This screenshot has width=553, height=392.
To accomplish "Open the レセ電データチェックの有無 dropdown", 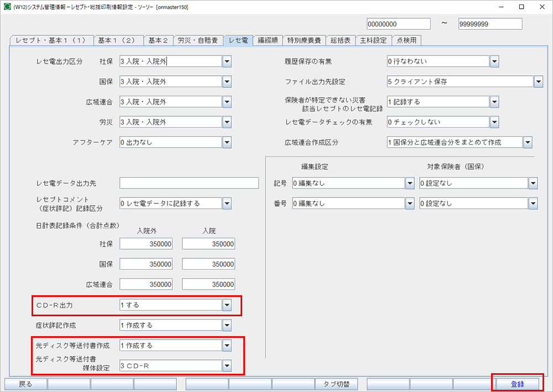I will [494, 122].
